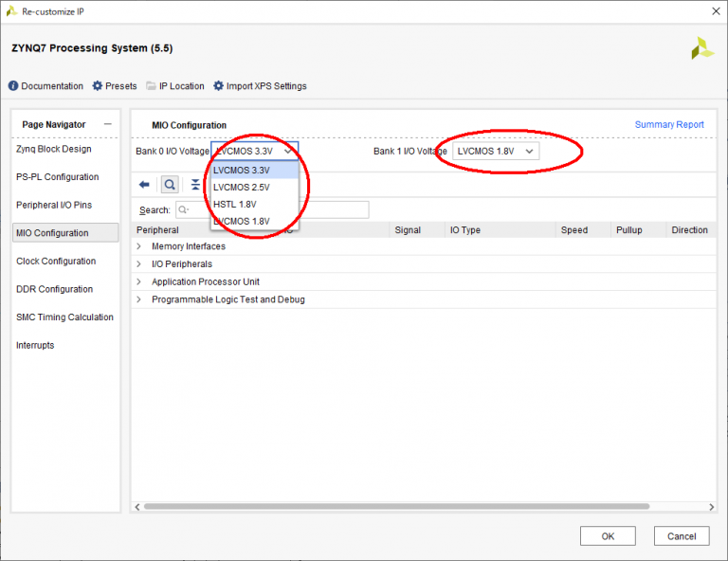
Task: Expand Application Processor Unit node
Action: click(139, 281)
